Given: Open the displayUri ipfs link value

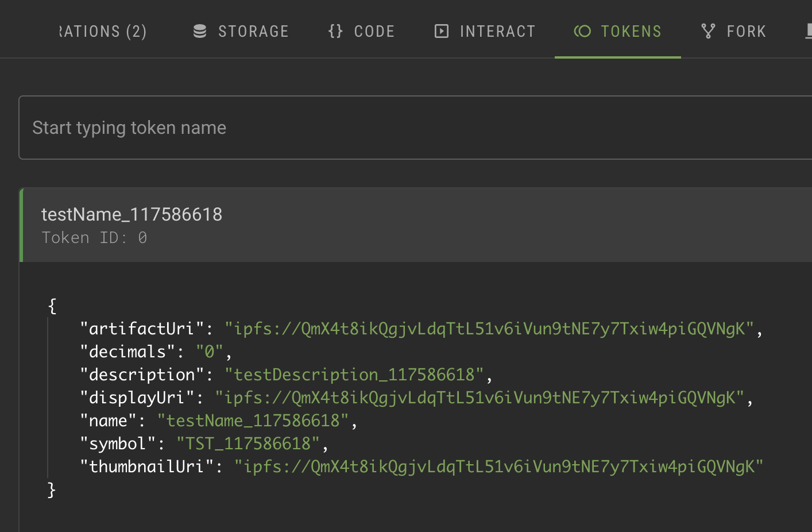Looking at the screenshot, I should click(480, 398).
